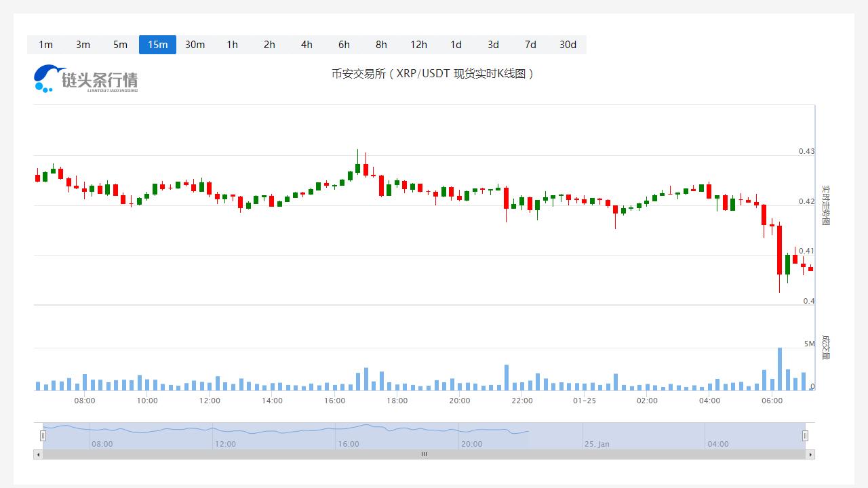
Task: Click the scrollbar left arrow button
Action: coord(38,454)
